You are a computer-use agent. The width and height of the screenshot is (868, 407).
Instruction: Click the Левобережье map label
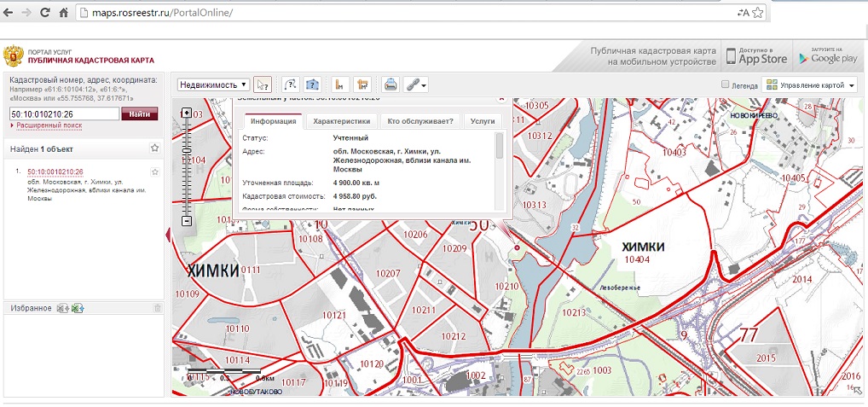tap(620, 288)
